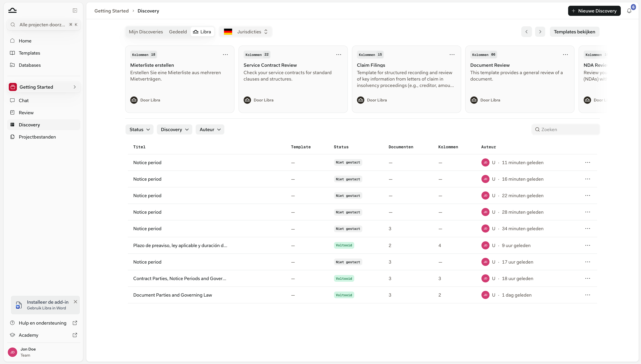Image resolution: width=641 pixels, height=364 pixels.
Task: Open the Auteur filter dropdown
Action: pos(210,129)
